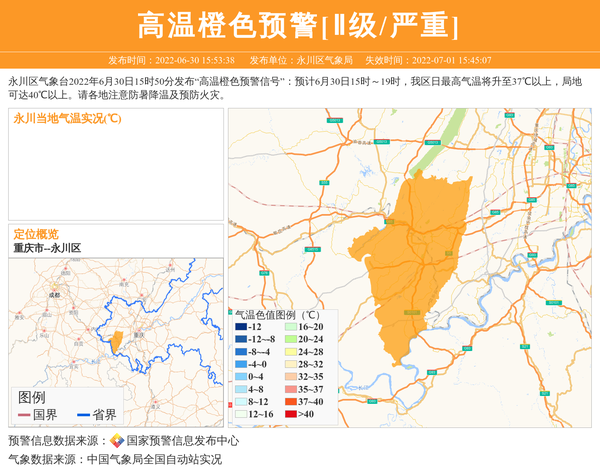Click the 重庆 city marker on overview map
Image resolution: width=600 pixels, height=471 pixels.
pyautogui.click(x=140, y=335)
